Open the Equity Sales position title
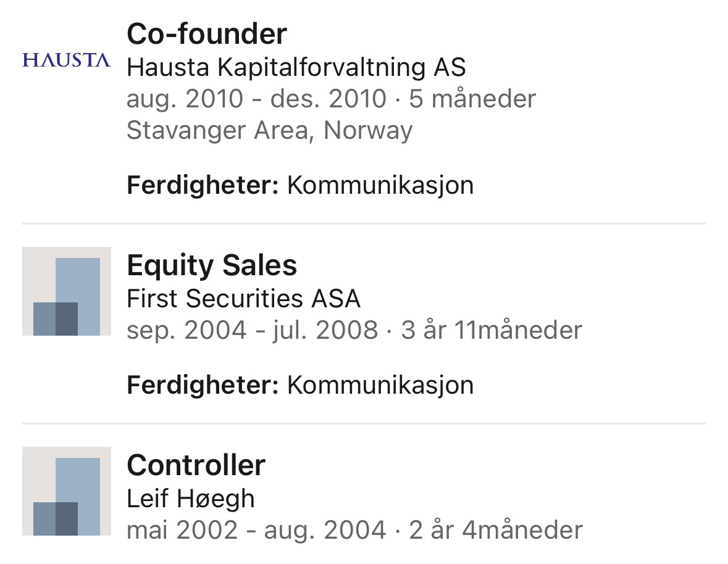 (x=212, y=265)
